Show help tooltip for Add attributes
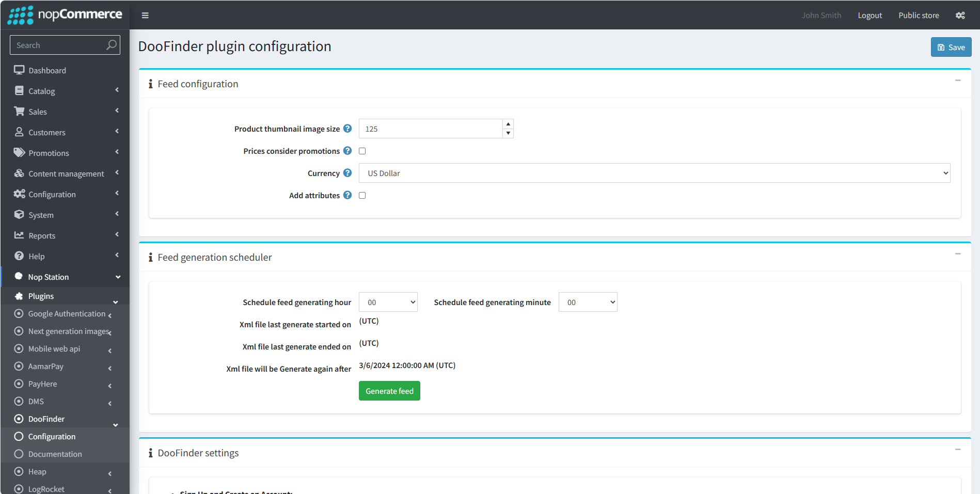Screen dimensions: 980x494 (347, 195)
